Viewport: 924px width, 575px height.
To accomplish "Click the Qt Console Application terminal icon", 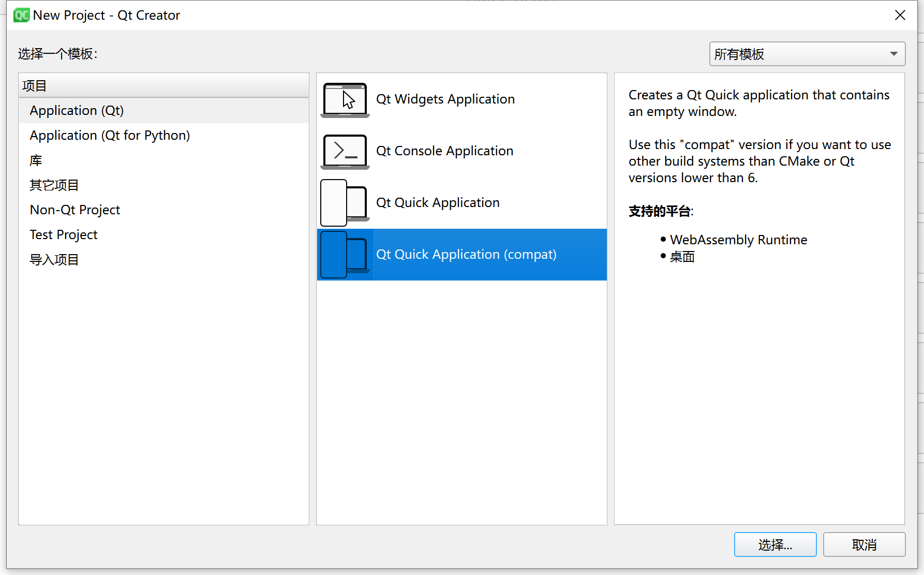I will pyautogui.click(x=345, y=152).
